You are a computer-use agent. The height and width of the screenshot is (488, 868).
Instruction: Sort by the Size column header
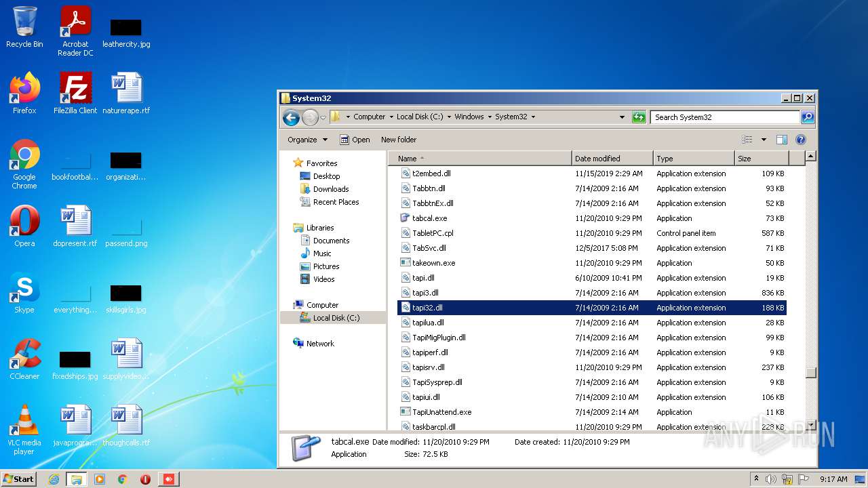pos(762,159)
